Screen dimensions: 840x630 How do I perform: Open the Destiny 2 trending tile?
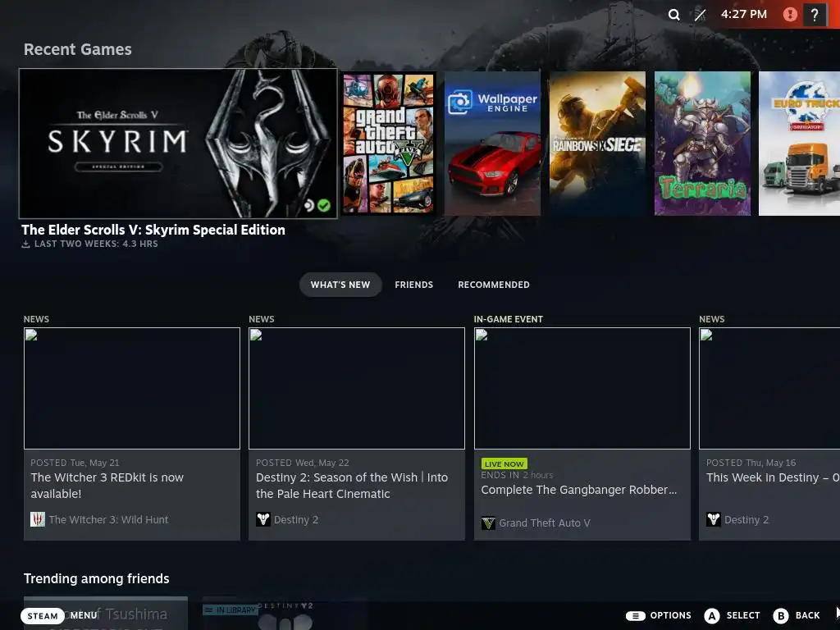[285, 614]
